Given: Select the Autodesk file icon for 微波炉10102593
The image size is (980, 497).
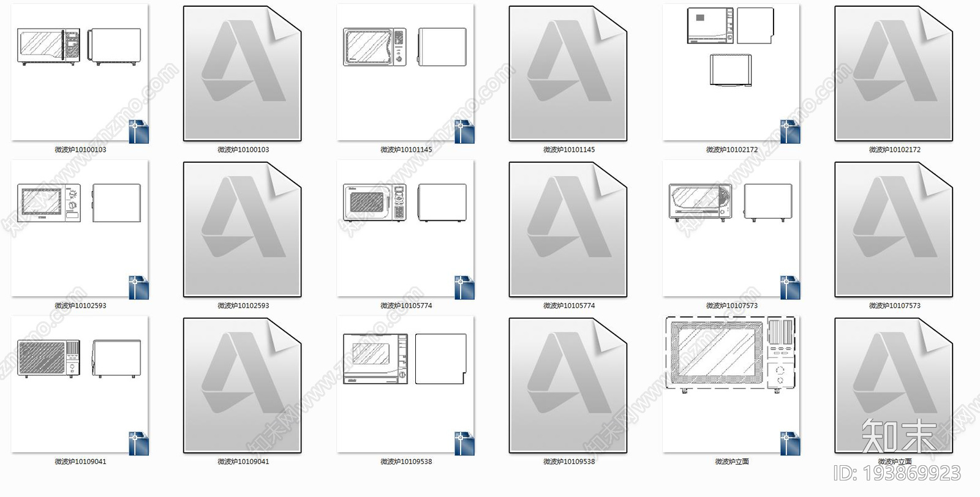Looking at the screenshot, I should click(x=243, y=230).
